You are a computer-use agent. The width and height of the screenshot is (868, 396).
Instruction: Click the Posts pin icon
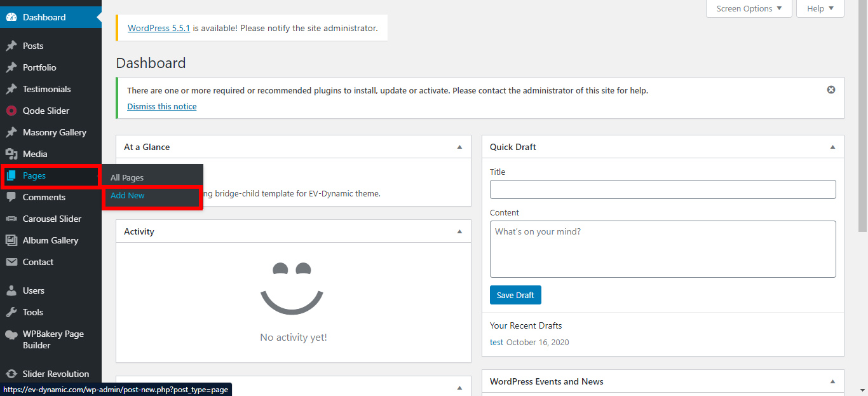point(11,46)
